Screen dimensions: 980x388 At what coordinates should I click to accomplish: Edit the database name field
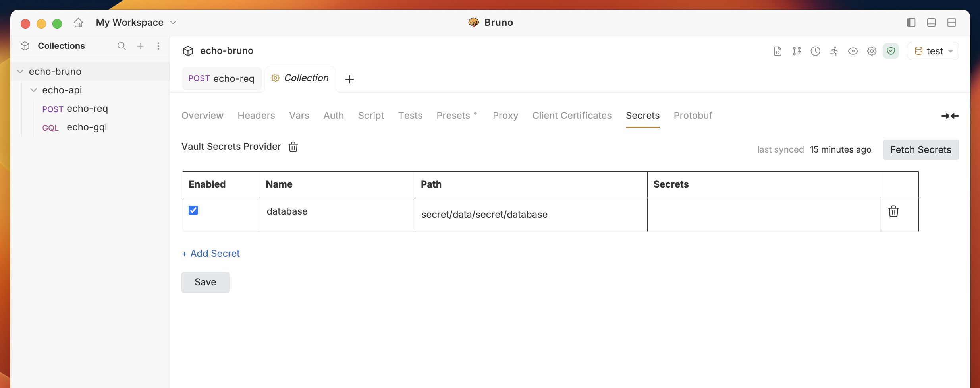337,211
